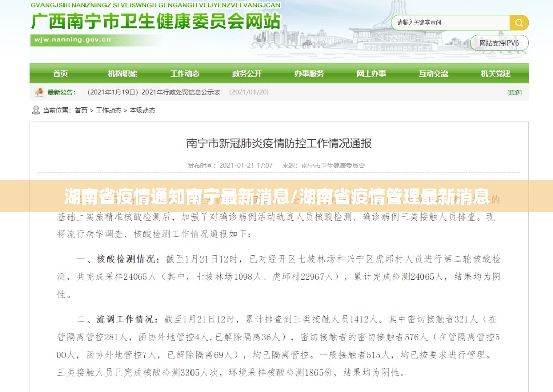This screenshot has width=553, height=392.
Task: Click the 互动交流 navigation item
Action: [x=433, y=74]
